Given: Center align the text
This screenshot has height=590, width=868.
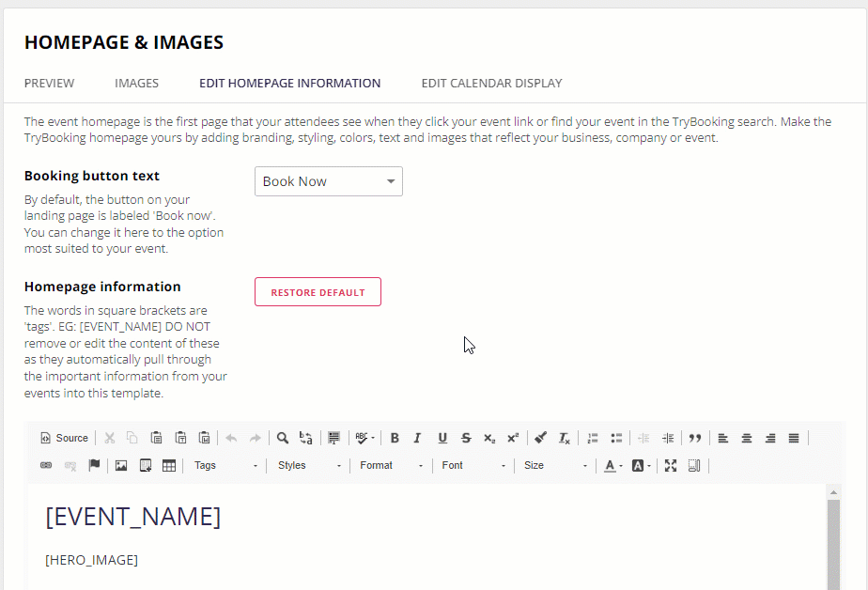Looking at the screenshot, I should pos(747,438).
